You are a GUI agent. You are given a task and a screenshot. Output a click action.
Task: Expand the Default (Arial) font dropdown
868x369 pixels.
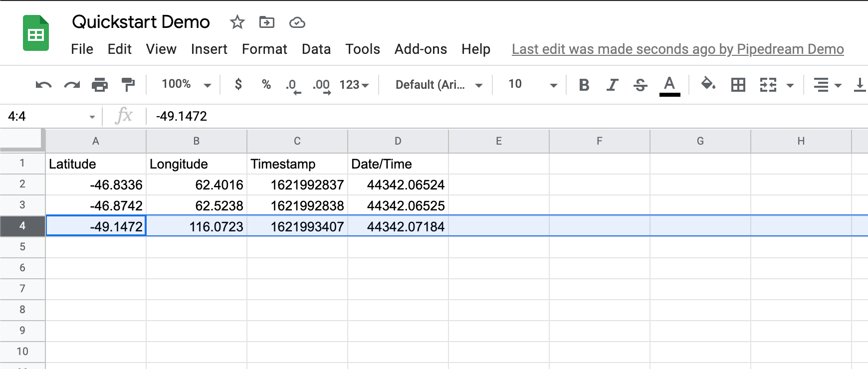[438, 85]
